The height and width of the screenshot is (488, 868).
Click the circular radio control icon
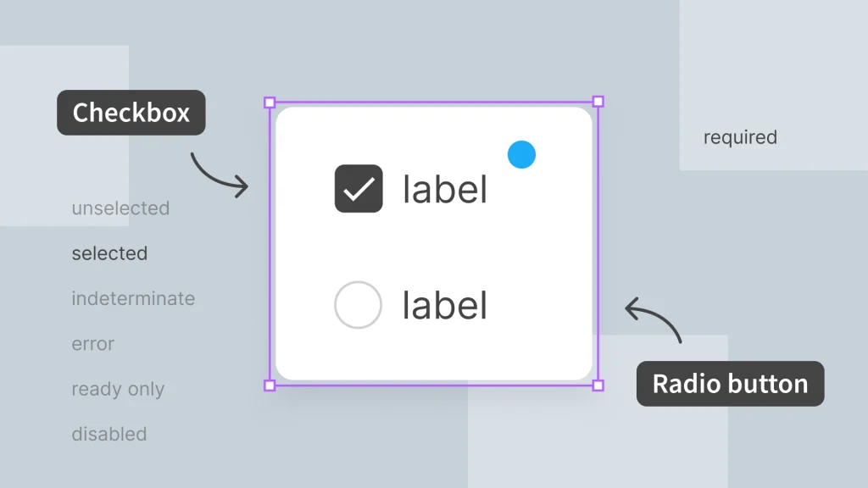(x=358, y=305)
